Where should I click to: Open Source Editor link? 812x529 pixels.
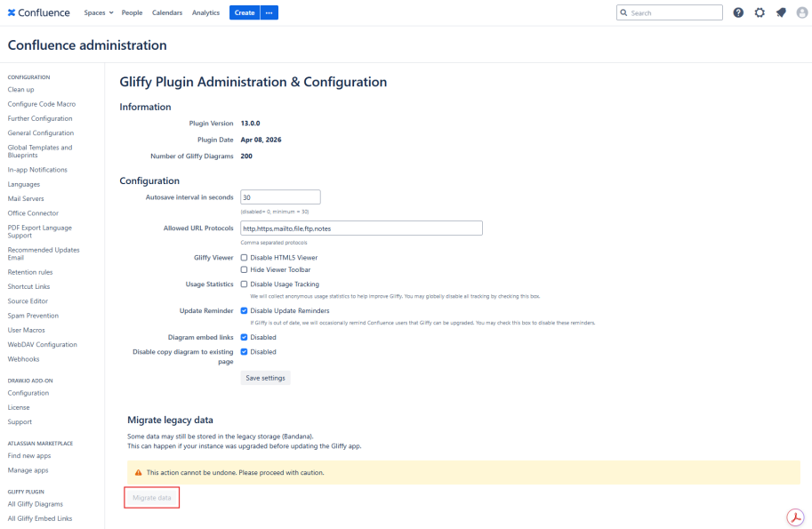(x=28, y=301)
